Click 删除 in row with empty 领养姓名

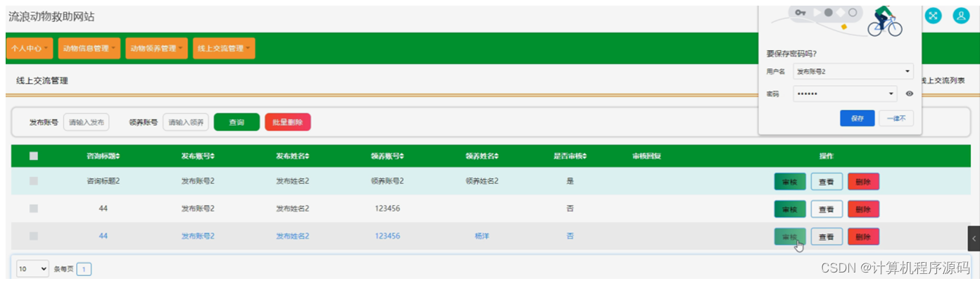864,209
